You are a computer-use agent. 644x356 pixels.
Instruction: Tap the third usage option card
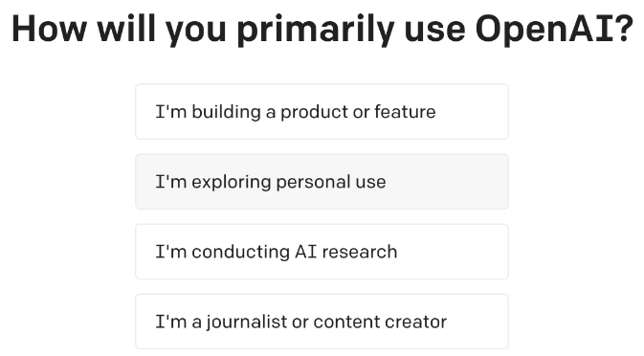point(322,252)
